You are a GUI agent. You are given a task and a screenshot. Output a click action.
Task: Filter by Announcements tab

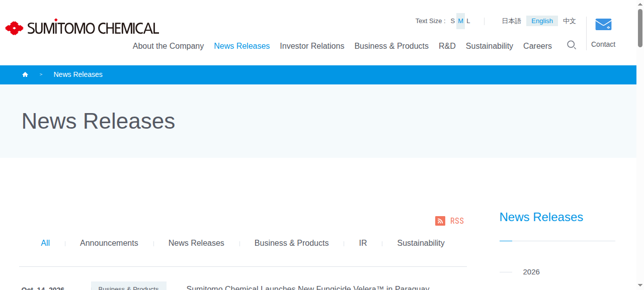point(109,243)
